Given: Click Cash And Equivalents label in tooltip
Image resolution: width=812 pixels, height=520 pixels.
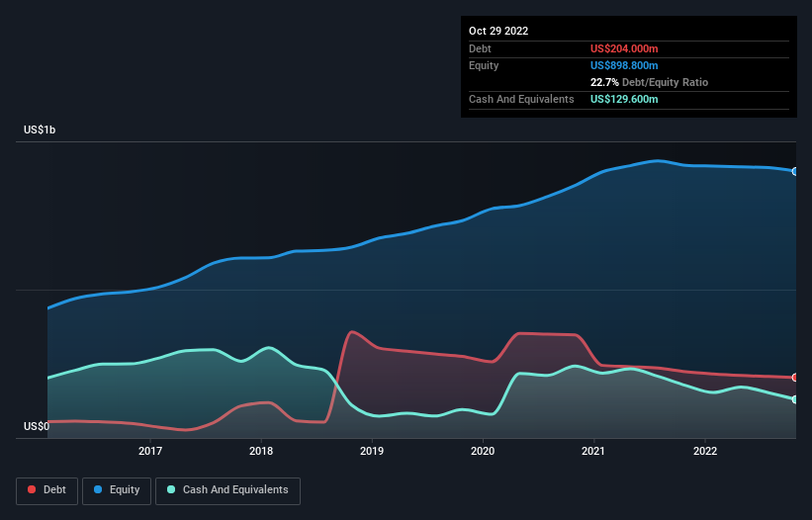Looking at the screenshot, I should (521, 99).
